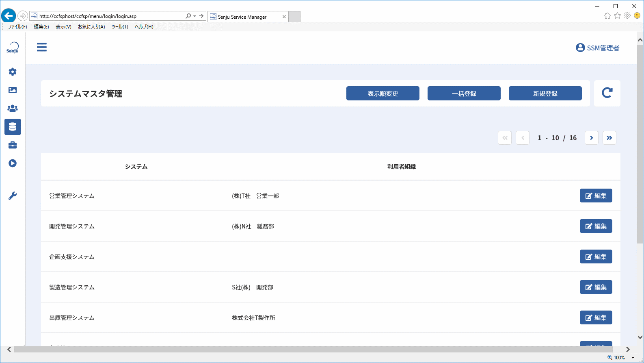The height and width of the screenshot is (363, 644).
Task: Open the hamburger menu icon
Action: click(x=42, y=47)
